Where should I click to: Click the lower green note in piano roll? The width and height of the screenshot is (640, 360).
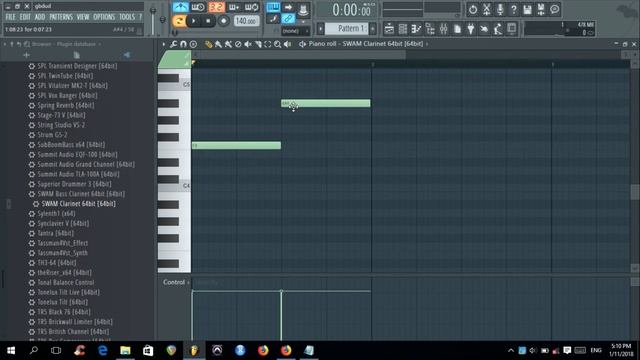pos(236,145)
